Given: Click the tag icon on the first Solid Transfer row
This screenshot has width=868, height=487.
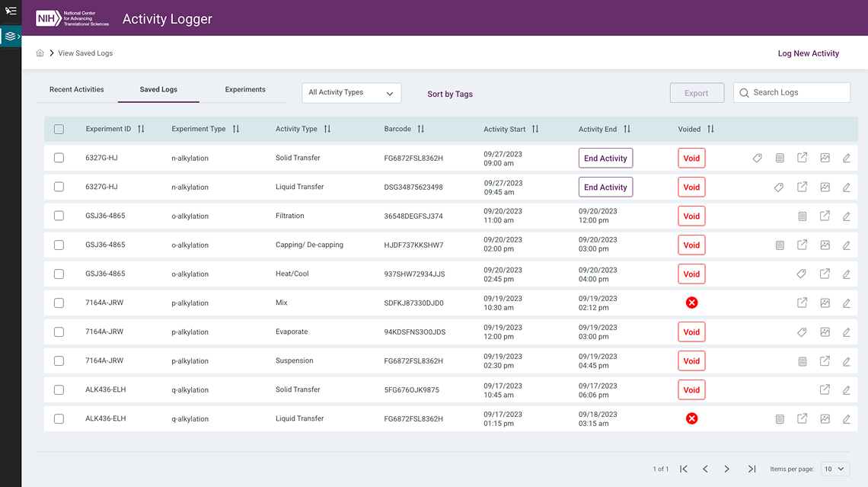Looking at the screenshot, I should pos(757,158).
